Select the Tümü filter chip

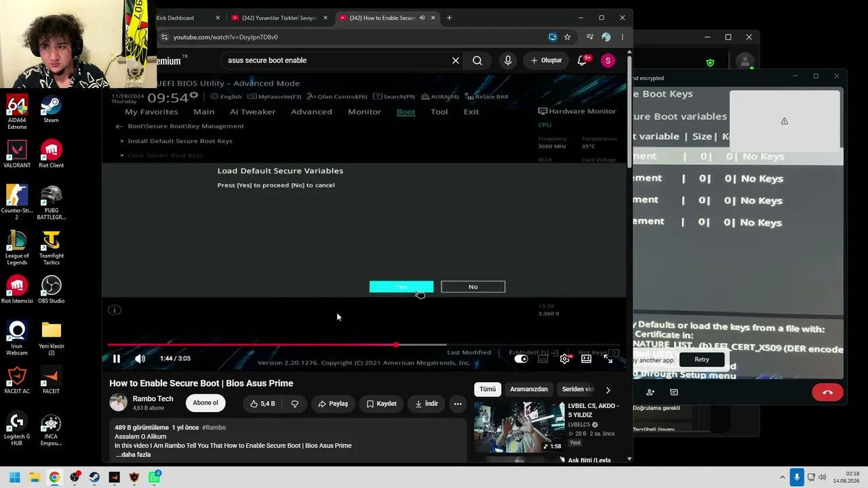click(488, 389)
